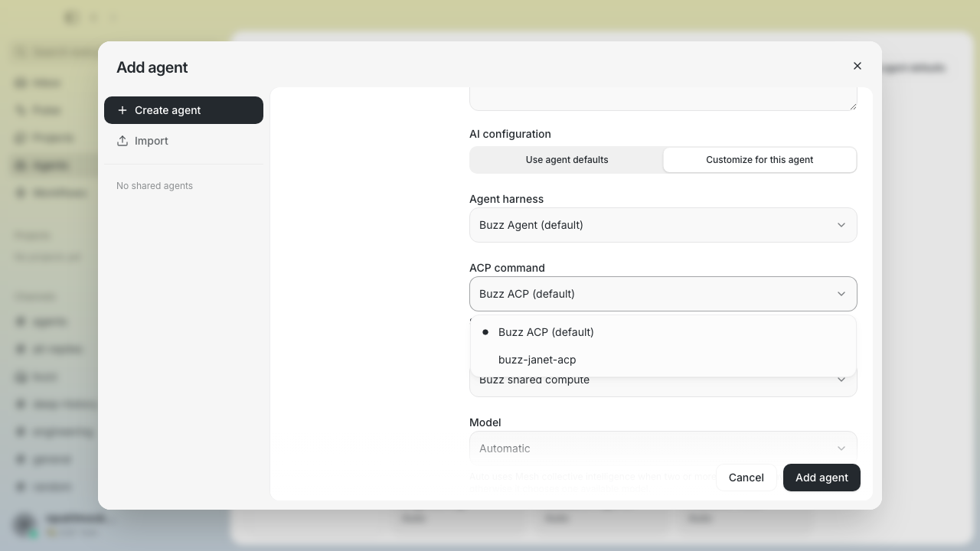Click the Model field label
Image resolution: width=980 pixels, height=551 pixels.
[485, 422]
